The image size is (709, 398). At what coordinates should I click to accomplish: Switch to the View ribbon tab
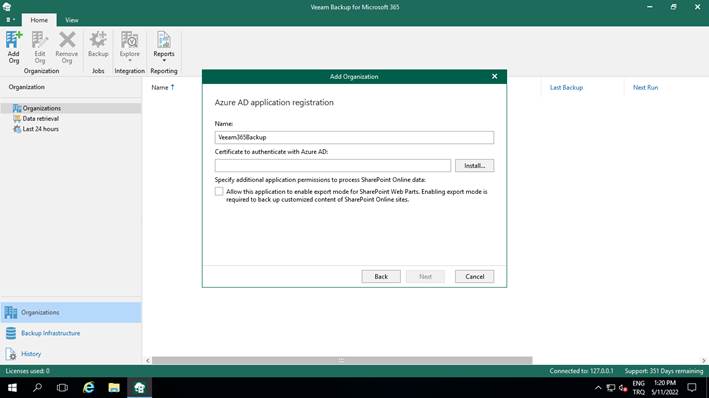click(71, 20)
